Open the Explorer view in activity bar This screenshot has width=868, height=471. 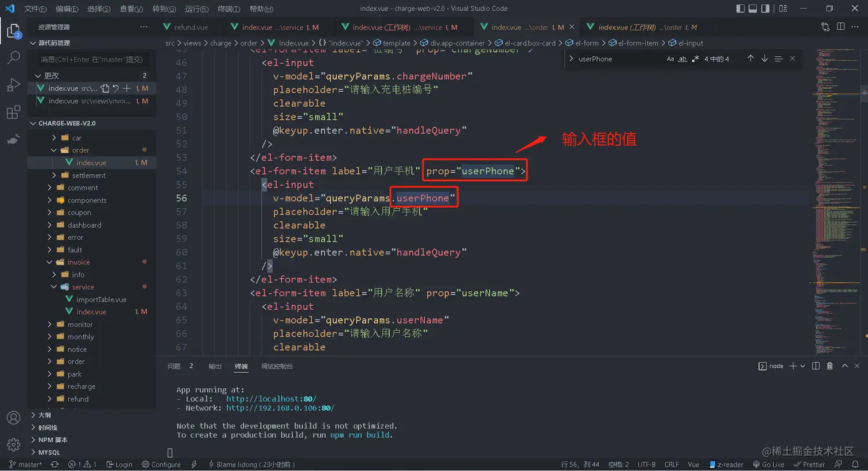click(x=13, y=30)
